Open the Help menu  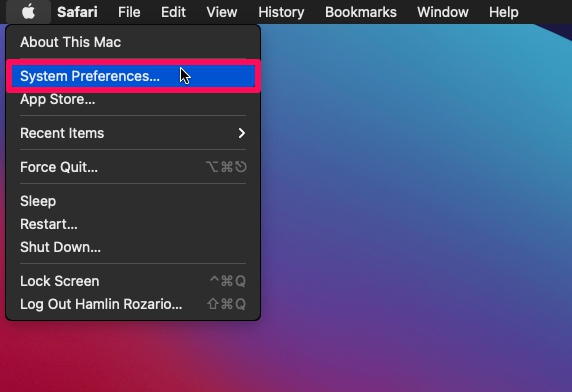[x=504, y=12]
